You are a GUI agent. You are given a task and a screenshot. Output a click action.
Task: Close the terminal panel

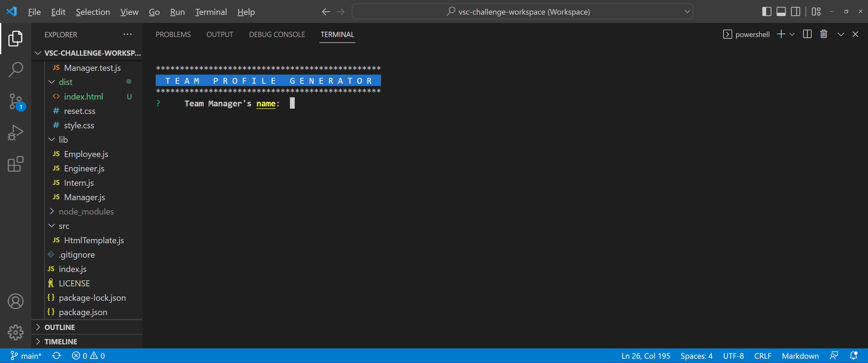pyautogui.click(x=855, y=34)
